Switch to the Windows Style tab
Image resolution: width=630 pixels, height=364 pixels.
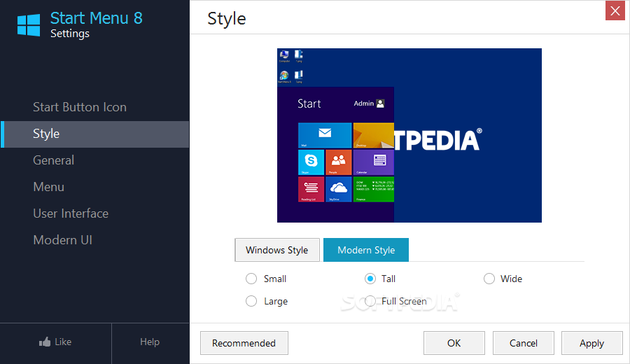(x=277, y=250)
